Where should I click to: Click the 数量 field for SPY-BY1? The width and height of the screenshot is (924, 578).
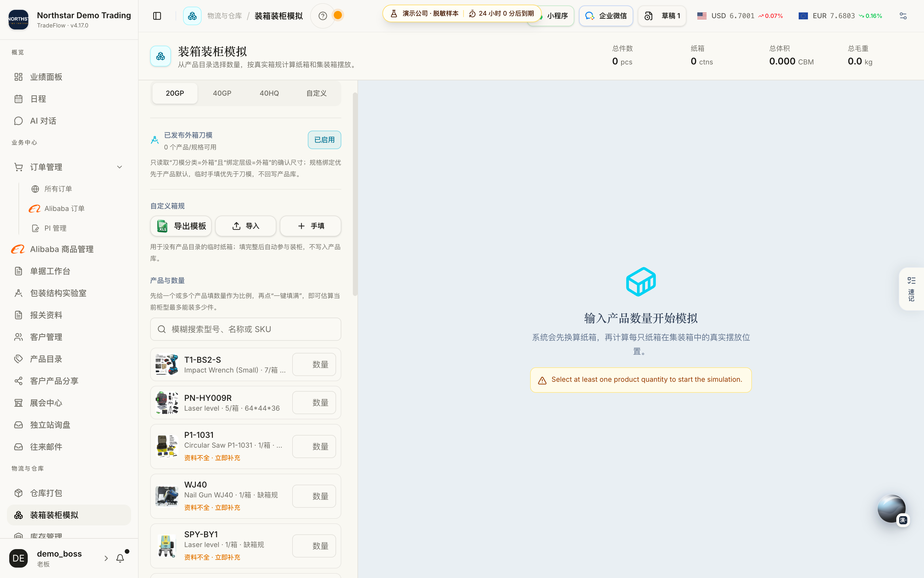click(314, 546)
